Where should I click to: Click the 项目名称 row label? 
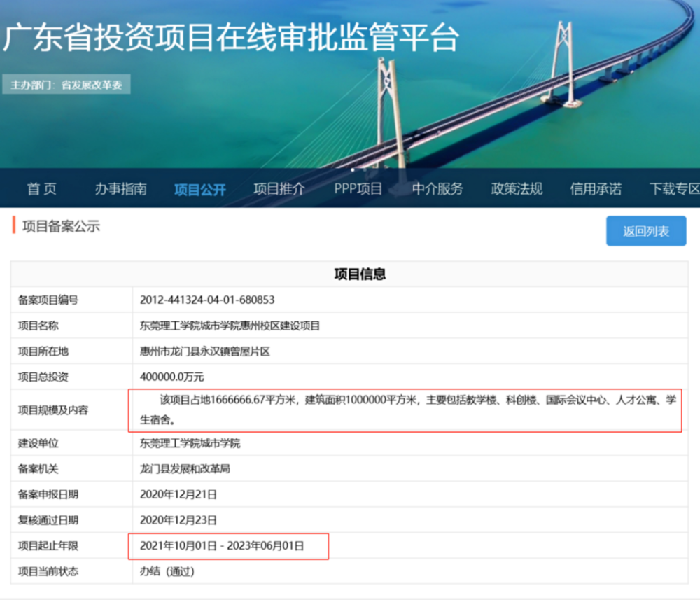38,326
